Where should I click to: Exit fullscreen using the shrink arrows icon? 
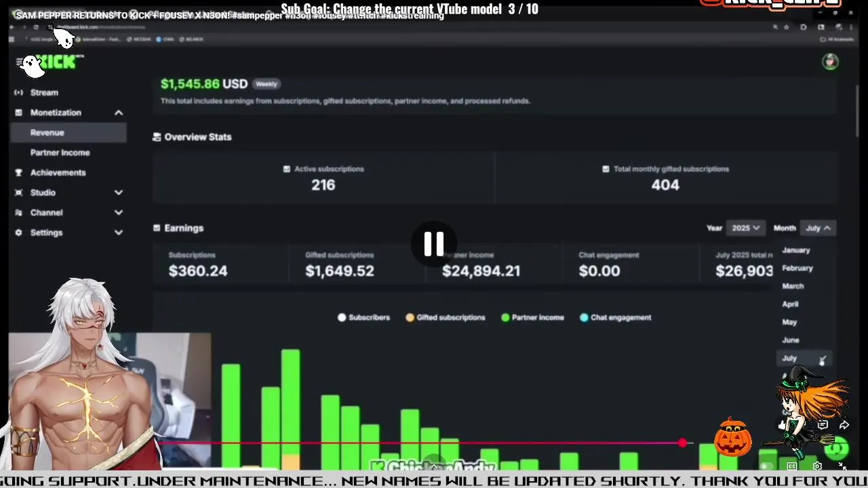[842, 466]
